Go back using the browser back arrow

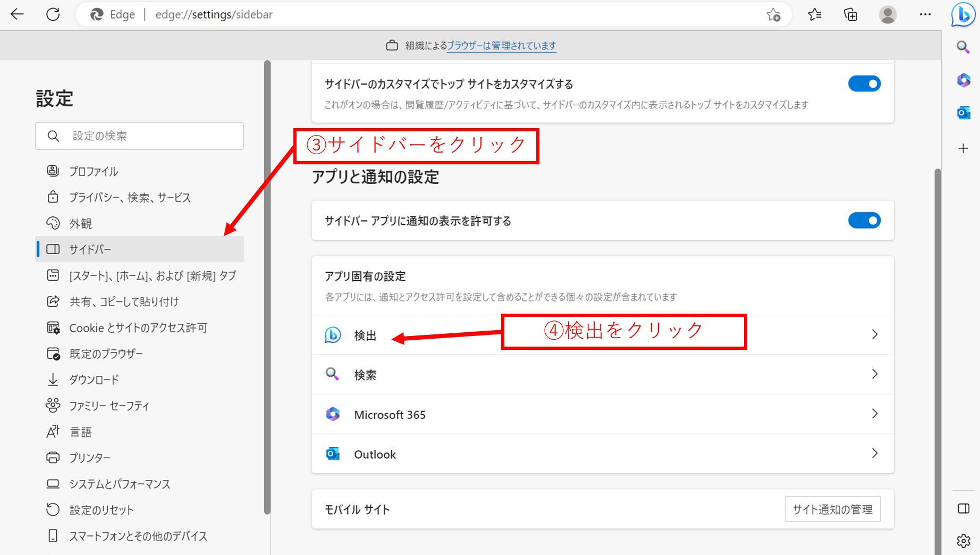click(17, 14)
